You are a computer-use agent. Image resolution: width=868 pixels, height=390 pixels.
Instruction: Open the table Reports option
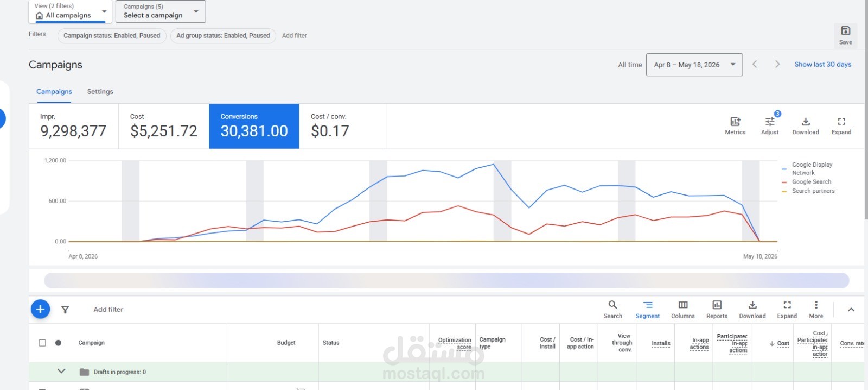click(x=717, y=310)
